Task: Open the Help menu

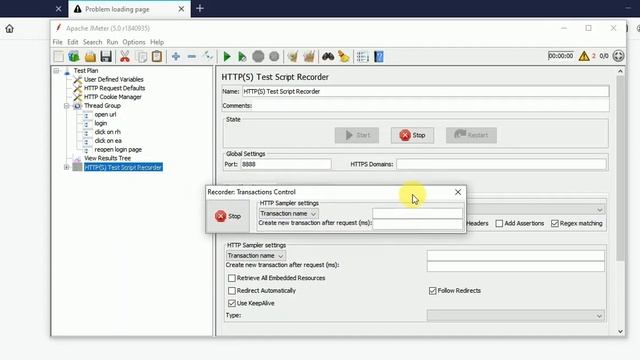Action: pos(157,42)
